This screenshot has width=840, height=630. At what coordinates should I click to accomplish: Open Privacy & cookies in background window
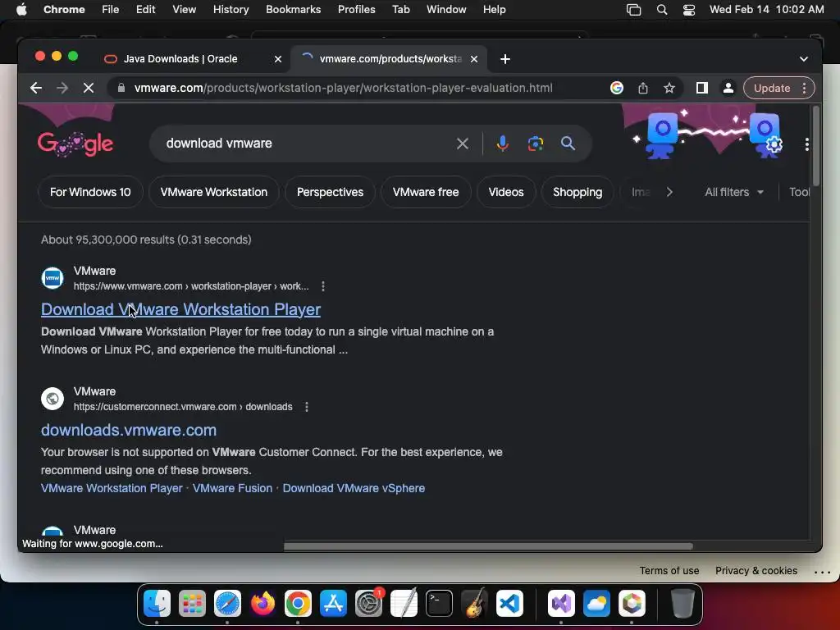[756, 571]
